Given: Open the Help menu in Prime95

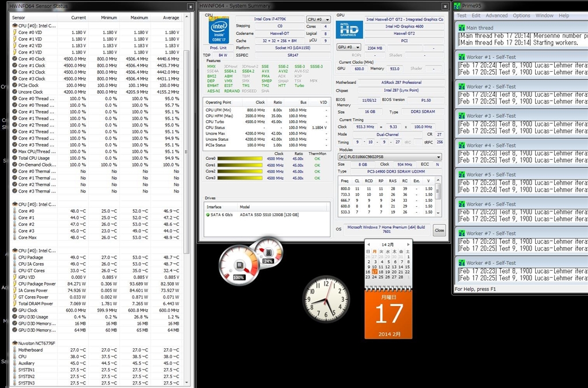Looking at the screenshot, I should (564, 16).
